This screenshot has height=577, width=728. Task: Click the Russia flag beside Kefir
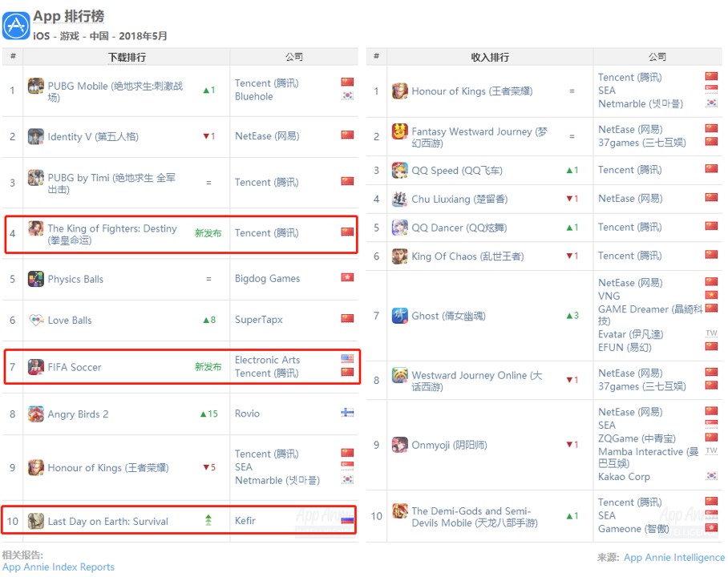pyautogui.click(x=347, y=520)
